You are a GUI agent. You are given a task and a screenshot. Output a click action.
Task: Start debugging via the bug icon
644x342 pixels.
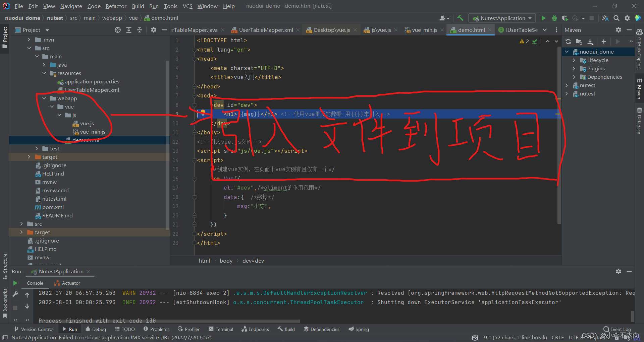point(554,18)
